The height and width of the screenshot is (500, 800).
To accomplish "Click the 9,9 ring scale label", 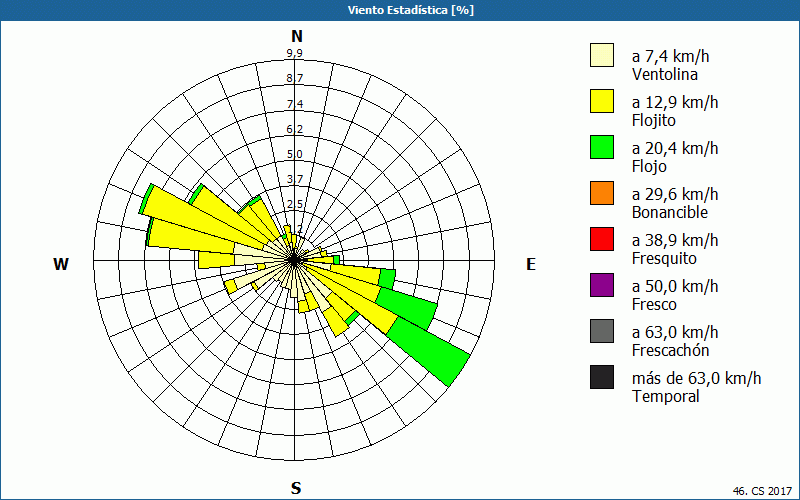I will pos(294,54).
